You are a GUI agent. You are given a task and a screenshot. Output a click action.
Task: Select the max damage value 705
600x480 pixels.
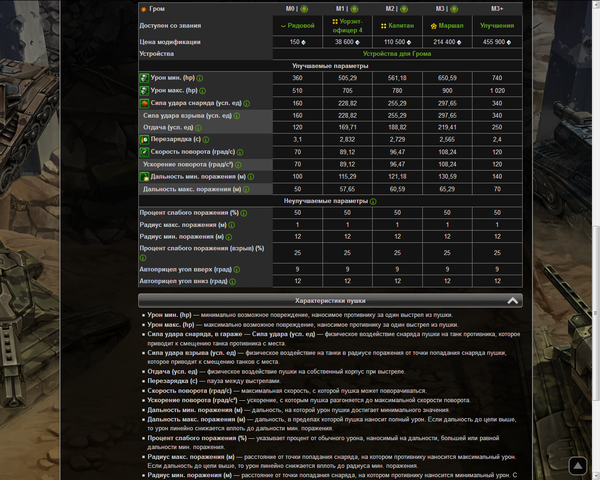[x=347, y=91]
